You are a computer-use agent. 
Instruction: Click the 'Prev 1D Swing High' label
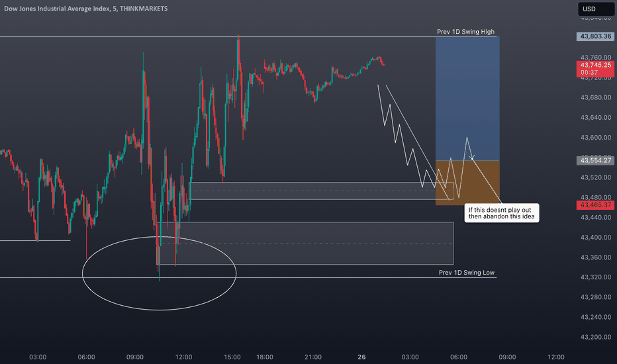pyautogui.click(x=465, y=32)
